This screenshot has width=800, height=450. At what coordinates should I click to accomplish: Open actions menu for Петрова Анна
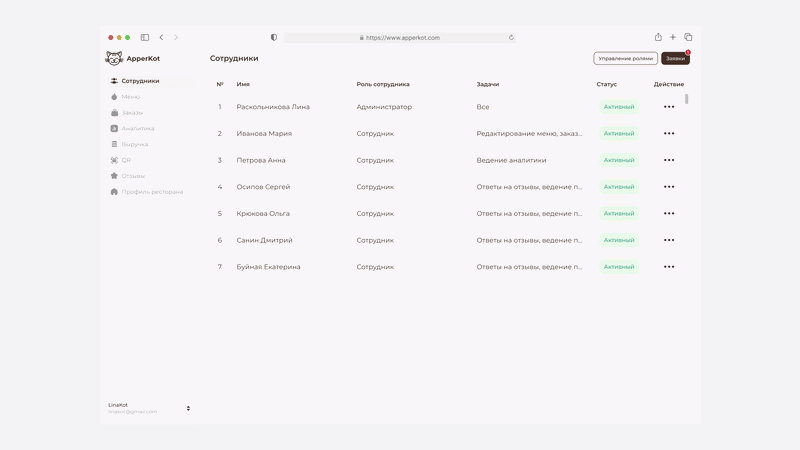point(669,160)
